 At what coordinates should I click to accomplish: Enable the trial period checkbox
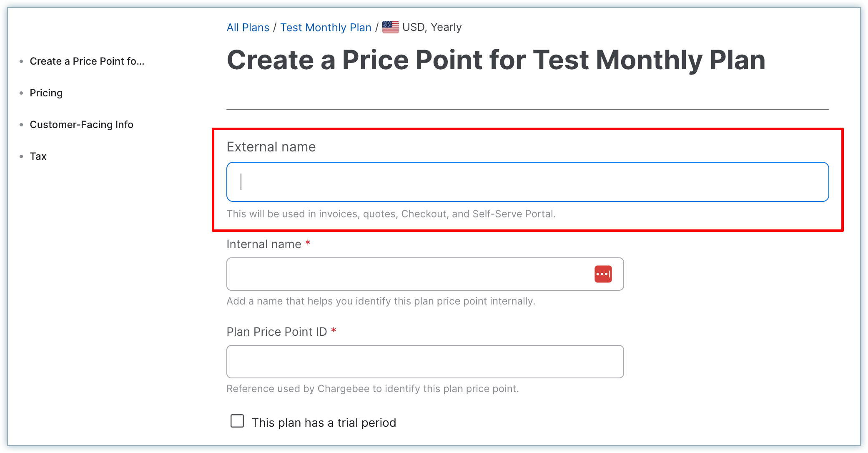237,421
